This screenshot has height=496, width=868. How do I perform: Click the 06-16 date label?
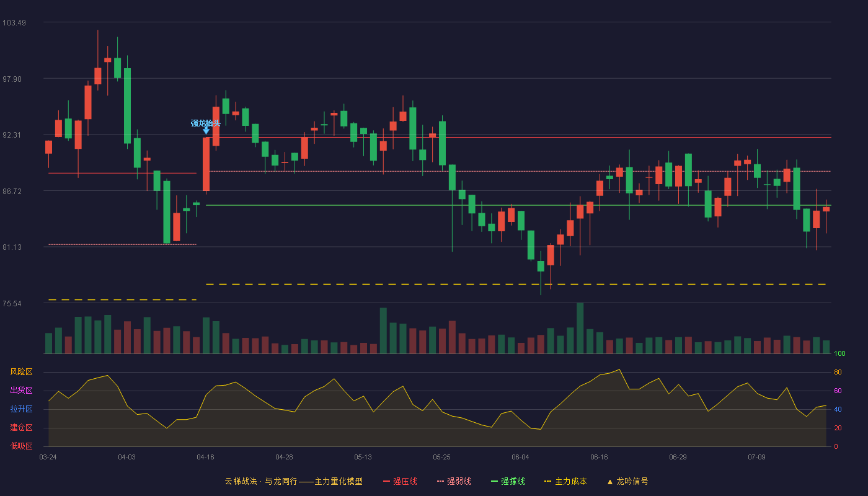599,457
